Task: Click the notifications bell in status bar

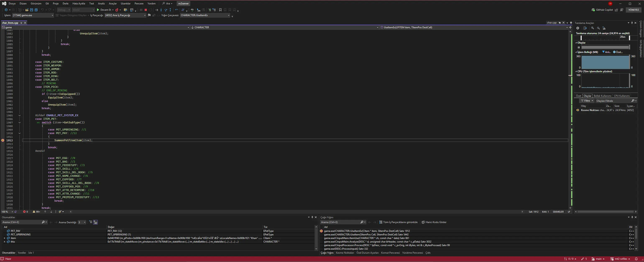Action: (636, 259)
